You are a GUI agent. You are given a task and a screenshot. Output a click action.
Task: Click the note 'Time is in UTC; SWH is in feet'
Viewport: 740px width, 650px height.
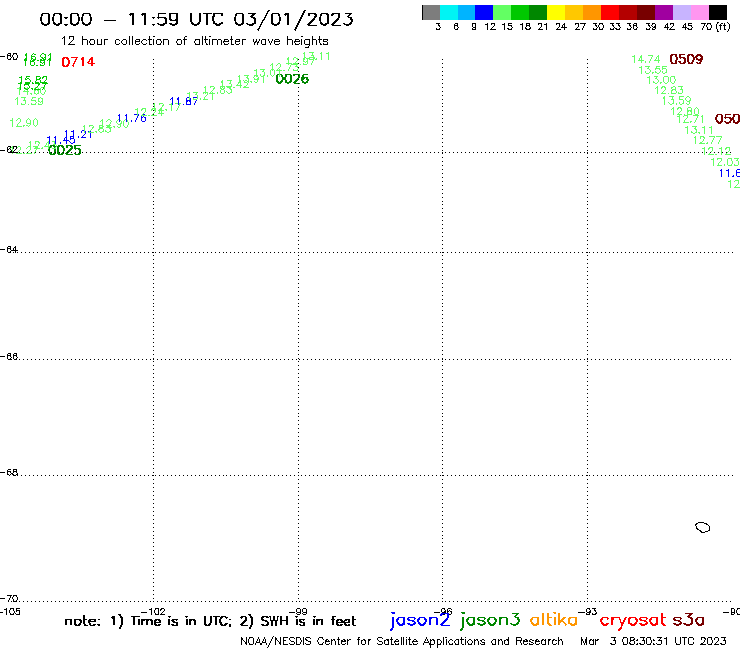210,621
